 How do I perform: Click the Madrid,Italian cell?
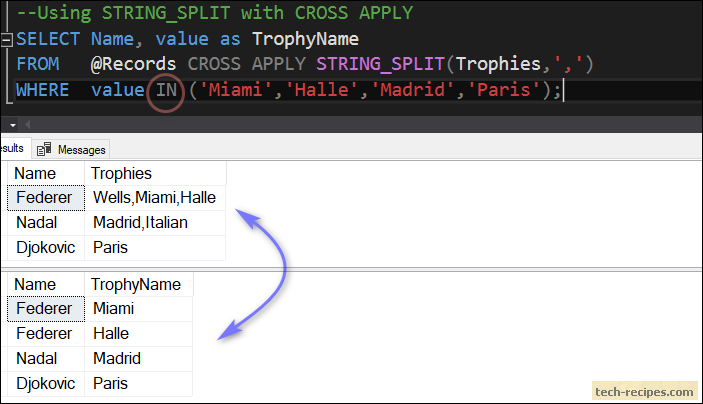tap(155, 223)
